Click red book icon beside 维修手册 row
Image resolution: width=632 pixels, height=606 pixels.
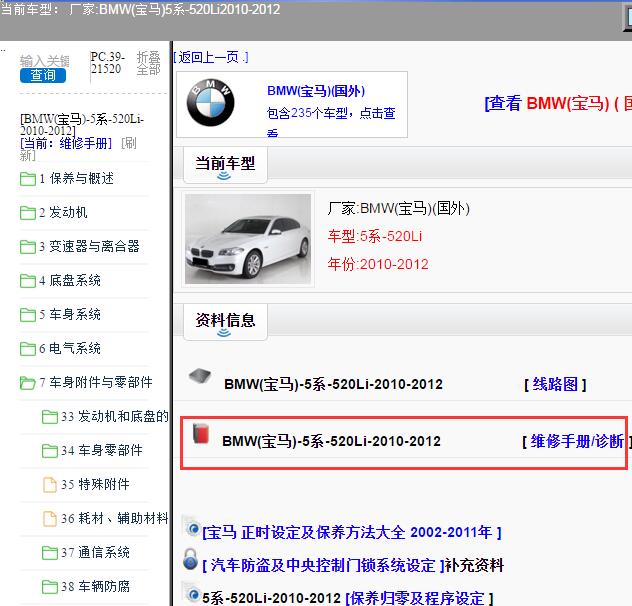click(201, 433)
